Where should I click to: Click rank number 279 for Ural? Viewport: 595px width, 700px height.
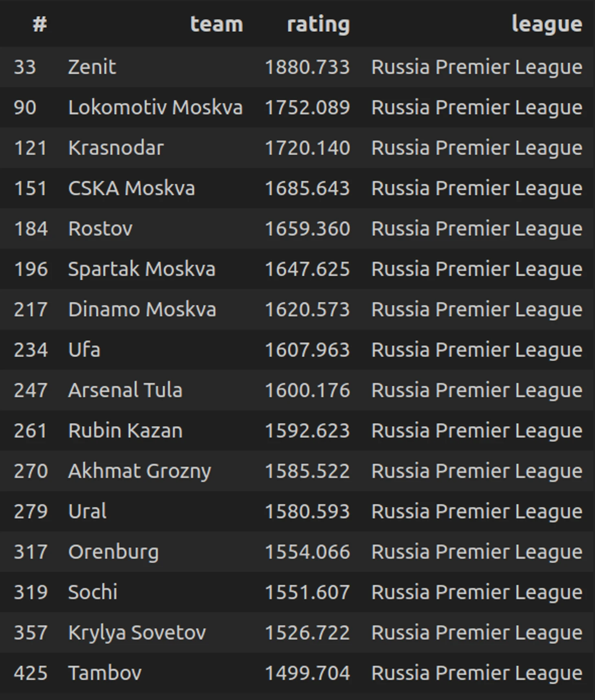coord(31,511)
